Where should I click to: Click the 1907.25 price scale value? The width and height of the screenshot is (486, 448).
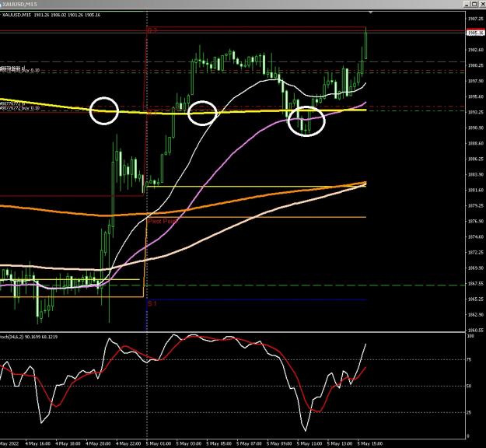pos(476,19)
